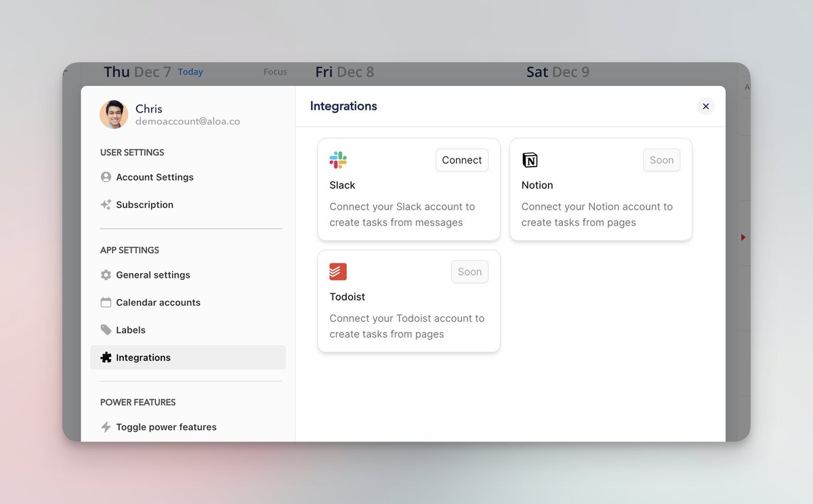Image resolution: width=813 pixels, height=504 pixels.
Task: Open General settings in sidebar
Action: pyautogui.click(x=188, y=275)
